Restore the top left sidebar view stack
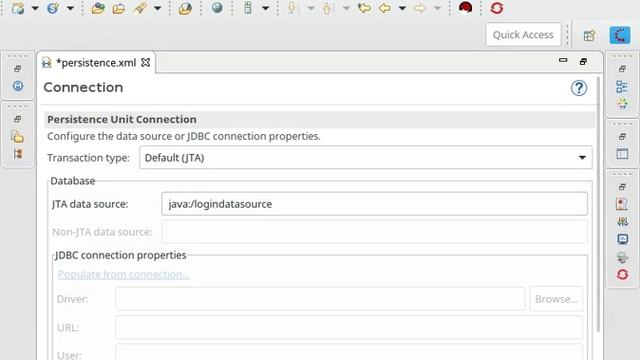 (x=18, y=69)
